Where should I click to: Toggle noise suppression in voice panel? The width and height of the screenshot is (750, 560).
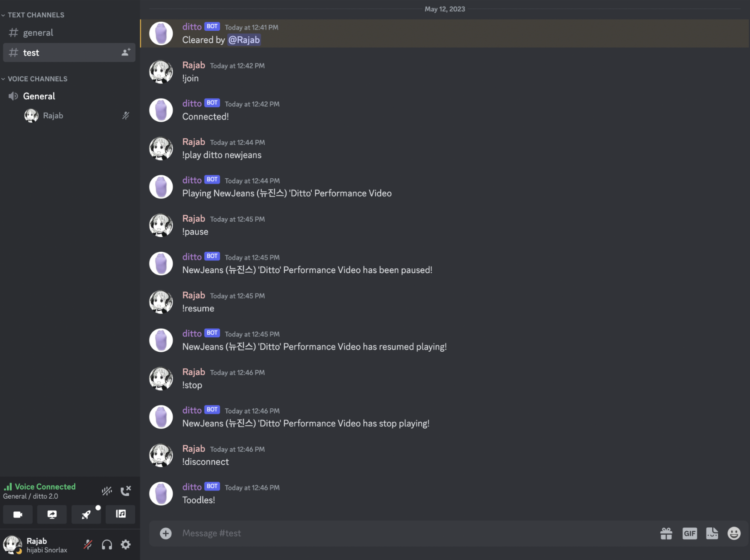107,491
